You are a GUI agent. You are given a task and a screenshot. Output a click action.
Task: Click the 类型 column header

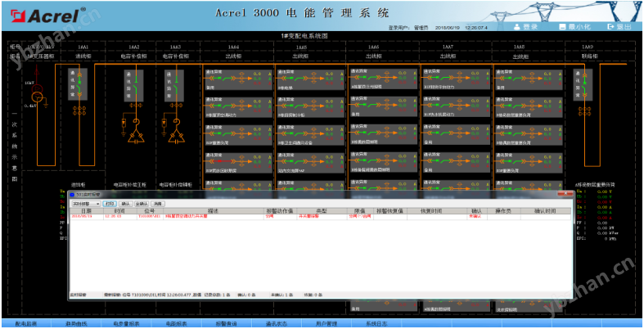[x=321, y=210]
